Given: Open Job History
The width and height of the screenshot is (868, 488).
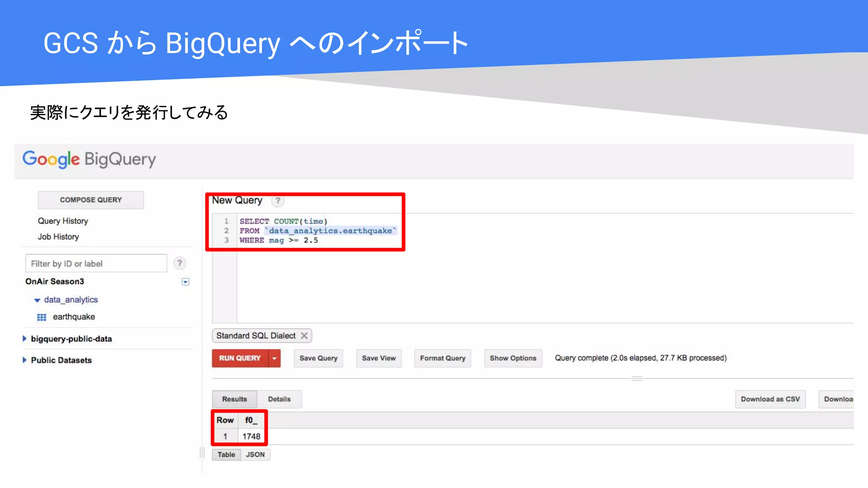Looking at the screenshot, I should [58, 237].
